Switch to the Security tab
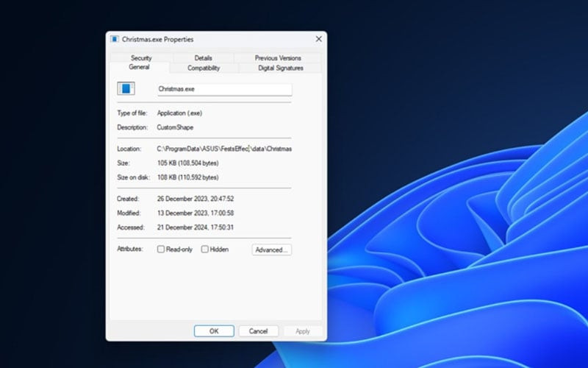This screenshot has width=588, height=368. click(x=141, y=58)
